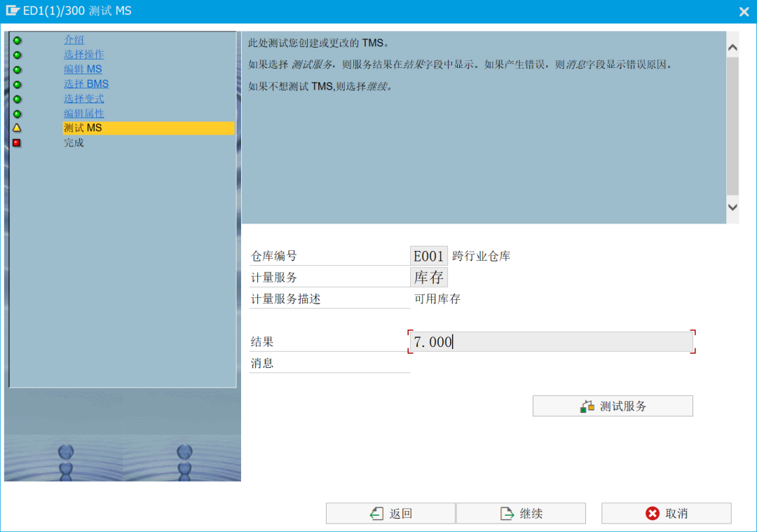Click the green status icon beside 介绍
The image size is (757, 532).
click(x=18, y=41)
